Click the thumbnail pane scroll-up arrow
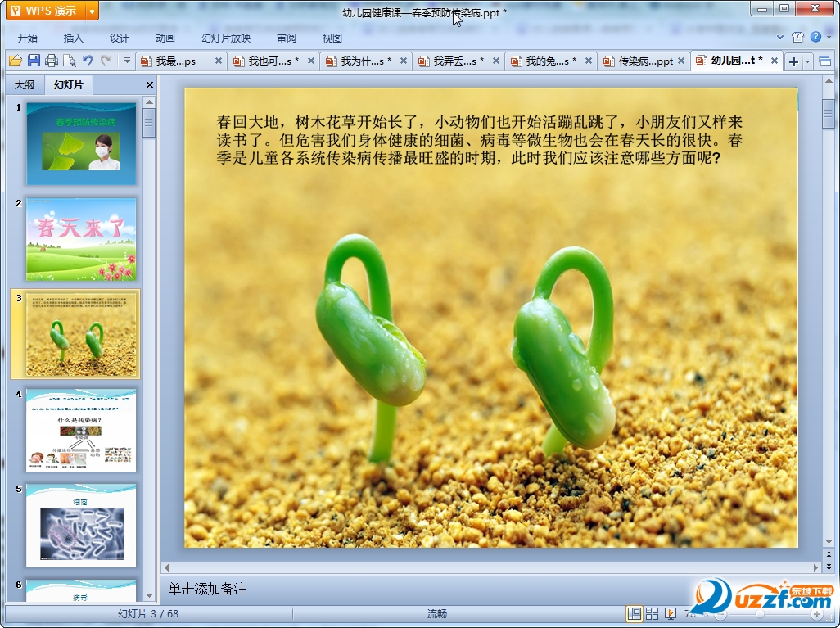840x628 pixels. (x=150, y=102)
